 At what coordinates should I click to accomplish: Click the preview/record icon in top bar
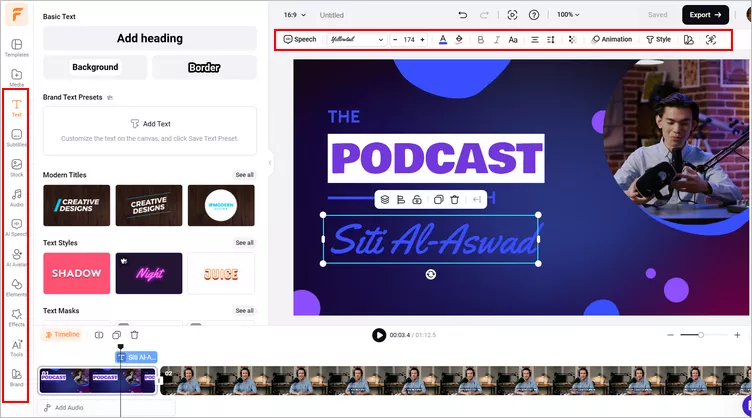(512, 15)
